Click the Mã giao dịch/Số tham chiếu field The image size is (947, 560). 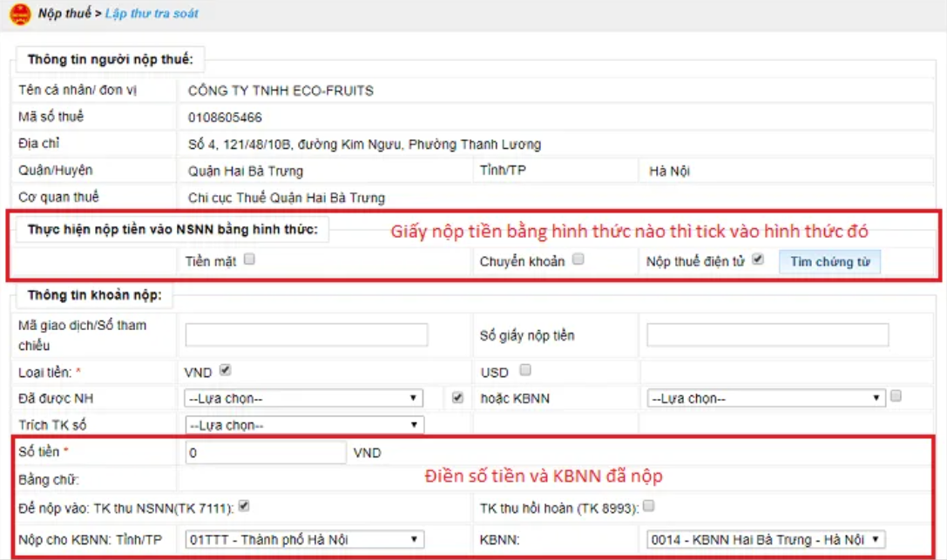307,335
